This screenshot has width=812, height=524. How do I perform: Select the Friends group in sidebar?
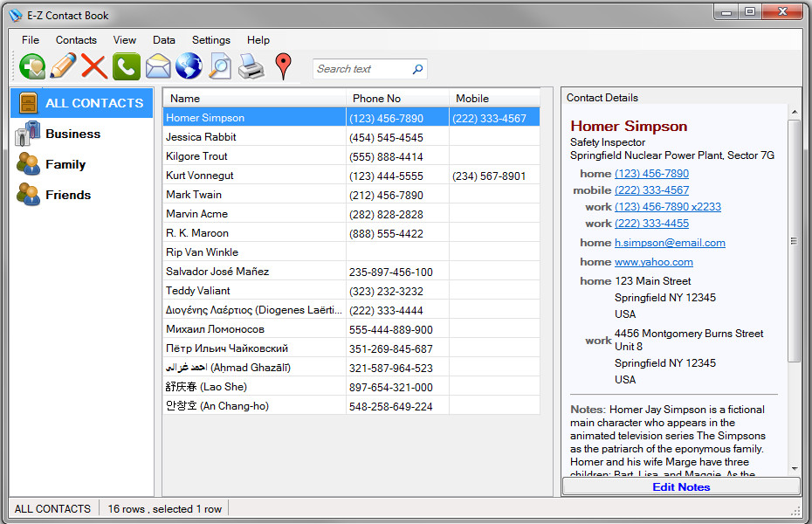[x=82, y=196]
